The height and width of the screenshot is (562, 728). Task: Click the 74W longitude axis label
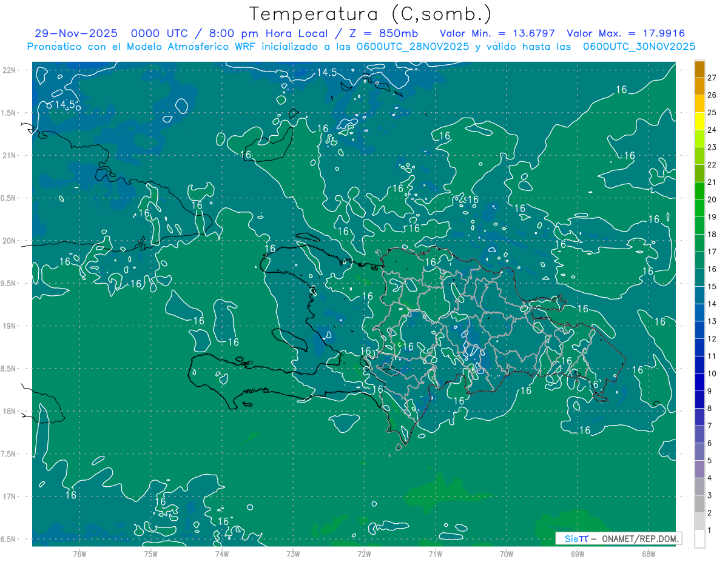pos(222,554)
